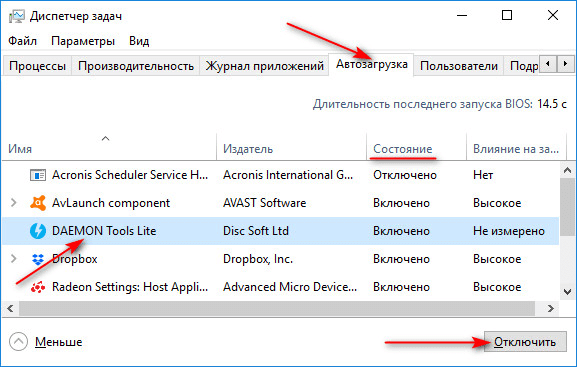The height and width of the screenshot is (367, 577).
Task: Maximize the Диспетчер задач window
Action: [507, 15]
